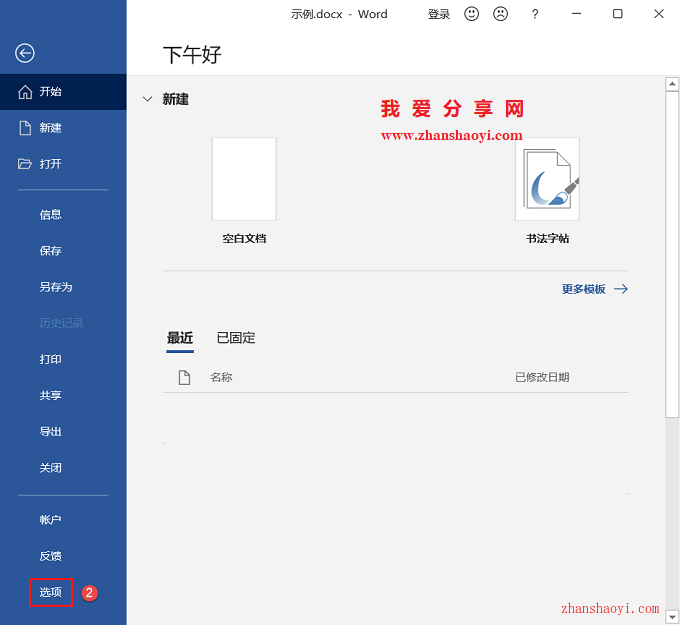Sort by 已修改日期 column header

coord(542,377)
